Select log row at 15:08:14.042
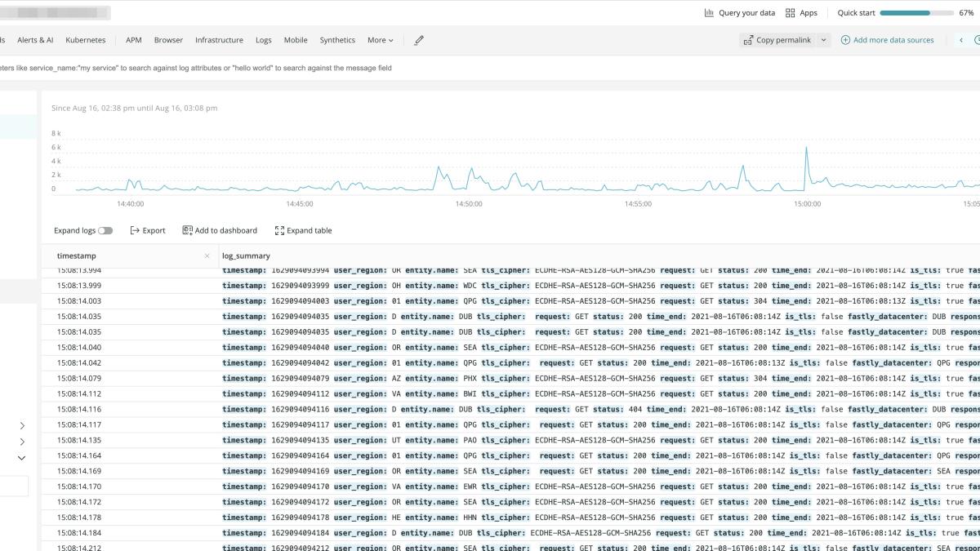 tap(510, 363)
